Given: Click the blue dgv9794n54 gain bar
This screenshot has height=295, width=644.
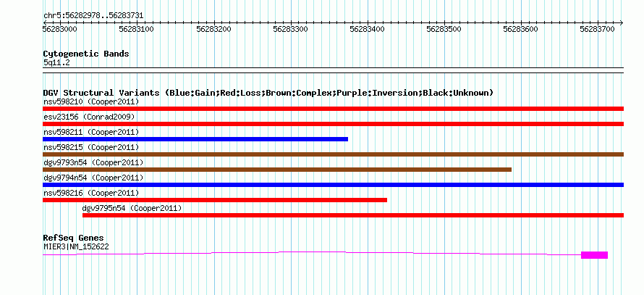Looking at the screenshot, I should [x=333, y=185].
